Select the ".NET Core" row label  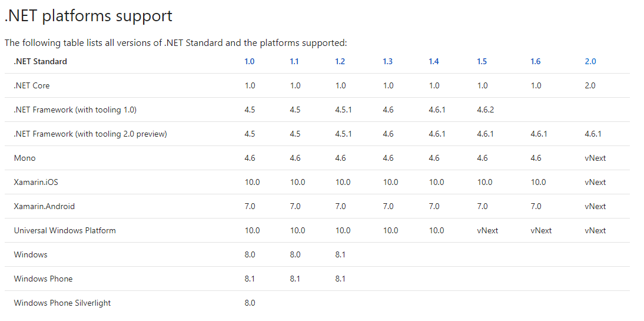tap(32, 85)
